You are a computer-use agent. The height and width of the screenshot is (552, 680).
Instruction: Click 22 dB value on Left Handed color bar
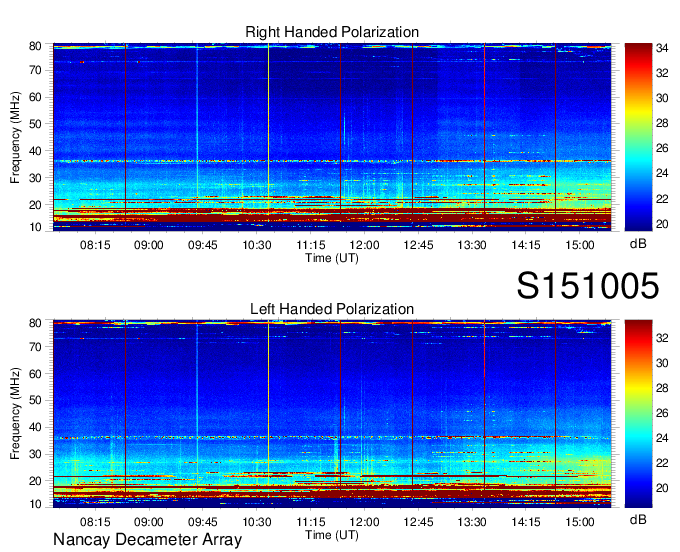tap(662, 463)
